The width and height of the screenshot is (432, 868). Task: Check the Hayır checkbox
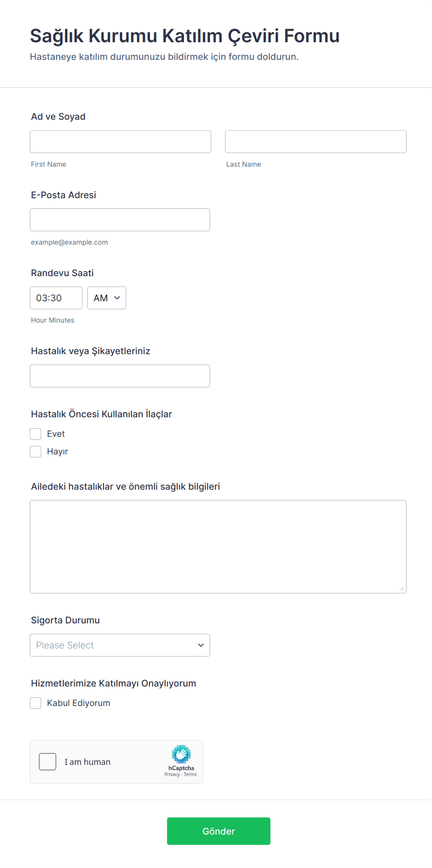36,452
